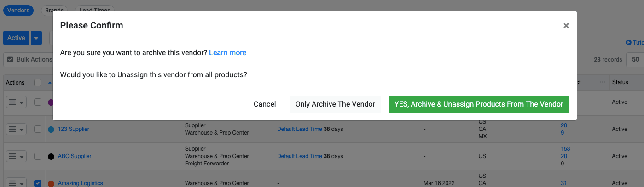Click YES, Archive & Unassign Products button

point(479,104)
